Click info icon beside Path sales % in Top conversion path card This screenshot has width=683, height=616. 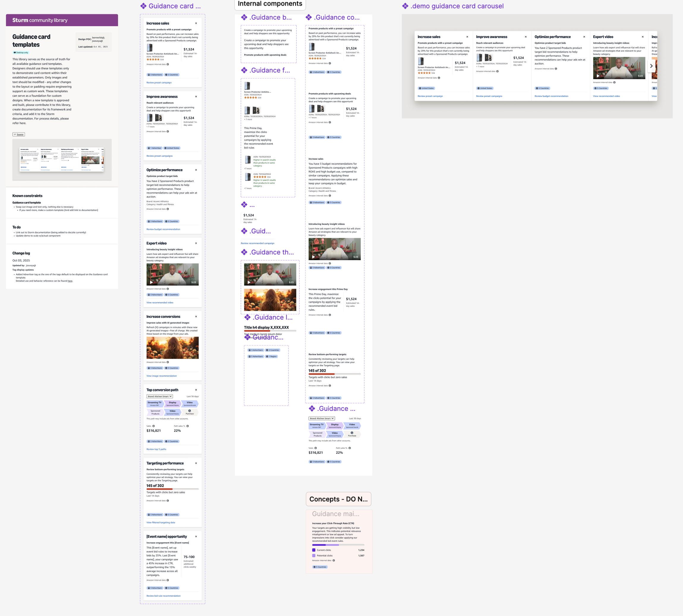188,426
